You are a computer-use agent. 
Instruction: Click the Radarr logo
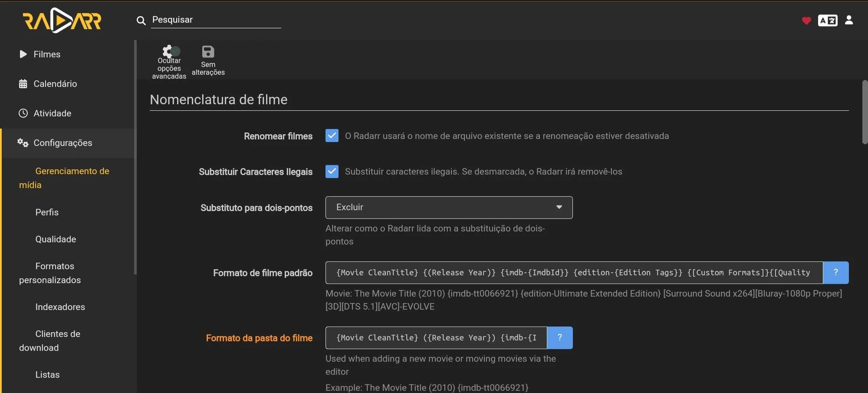click(62, 20)
